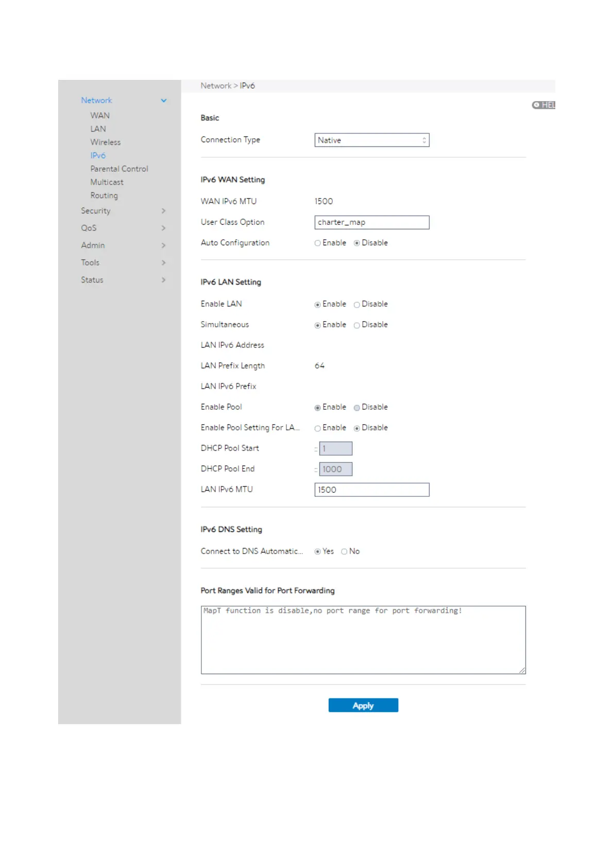Open the Multicast page
Screen dimensions: 613x868
[x=107, y=182]
